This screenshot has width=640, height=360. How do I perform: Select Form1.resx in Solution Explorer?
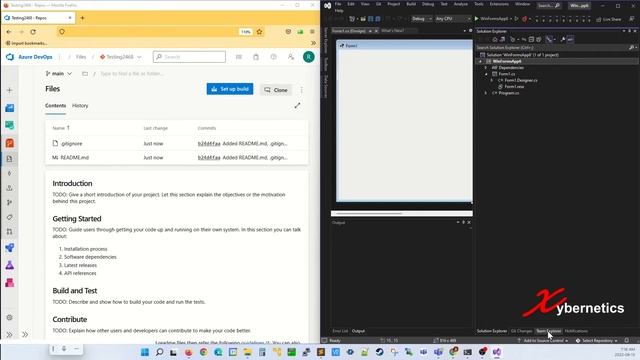coord(514,87)
